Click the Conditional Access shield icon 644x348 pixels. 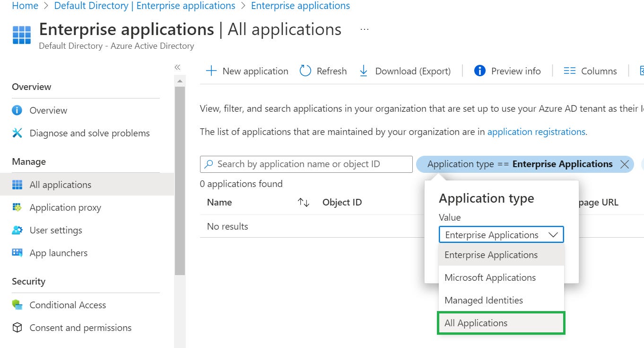17,305
